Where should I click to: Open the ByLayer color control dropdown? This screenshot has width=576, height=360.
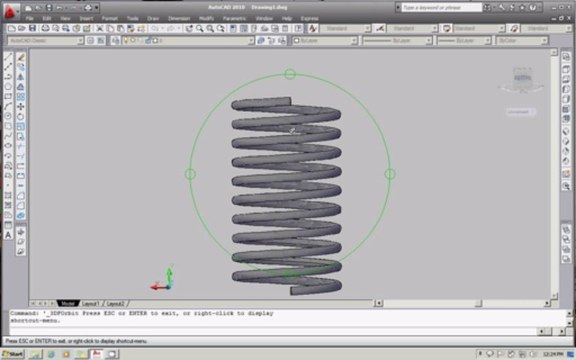(x=325, y=40)
